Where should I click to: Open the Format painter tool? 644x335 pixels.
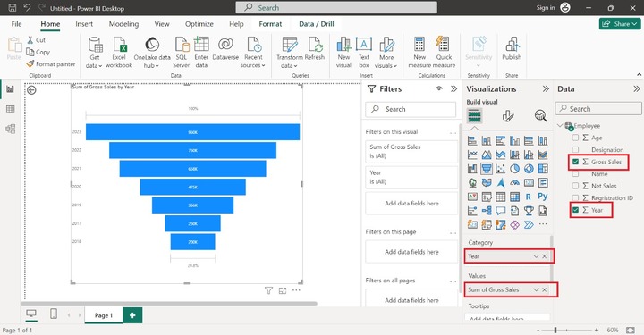click(x=51, y=64)
